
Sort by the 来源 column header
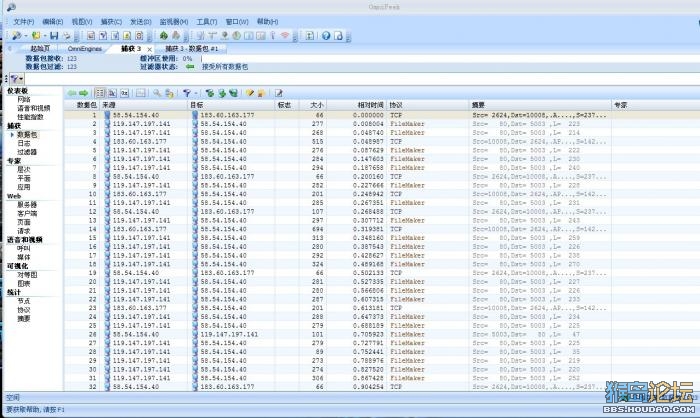(x=144, y=105)
